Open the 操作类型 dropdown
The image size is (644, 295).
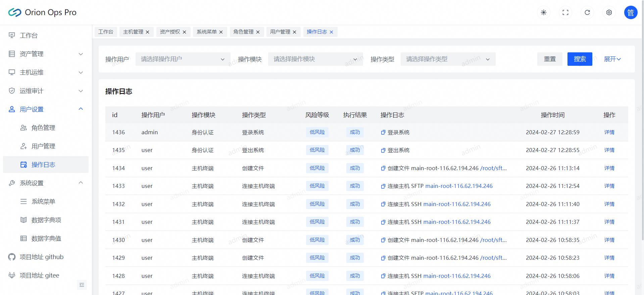448,59
